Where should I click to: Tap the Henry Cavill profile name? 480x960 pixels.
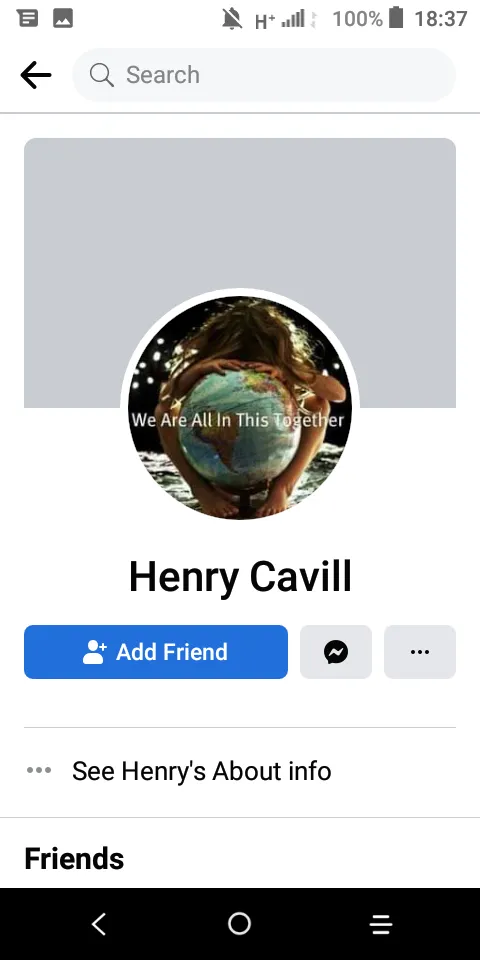point(240,577)
